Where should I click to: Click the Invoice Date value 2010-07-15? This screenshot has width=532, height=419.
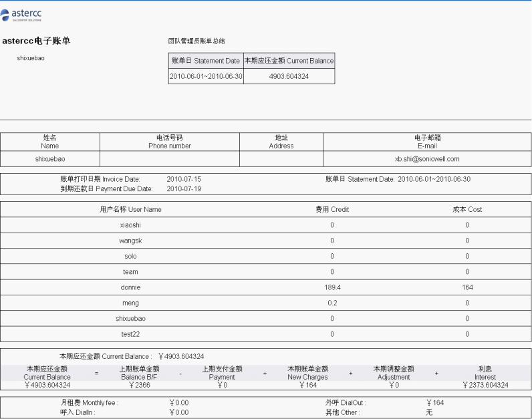184,179
